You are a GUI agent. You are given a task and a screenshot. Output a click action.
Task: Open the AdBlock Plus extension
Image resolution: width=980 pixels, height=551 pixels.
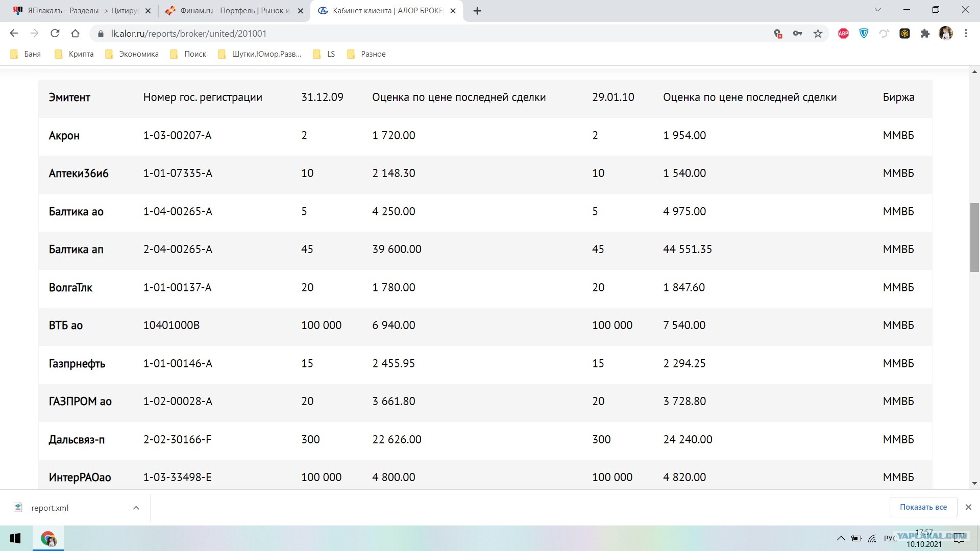843,34
